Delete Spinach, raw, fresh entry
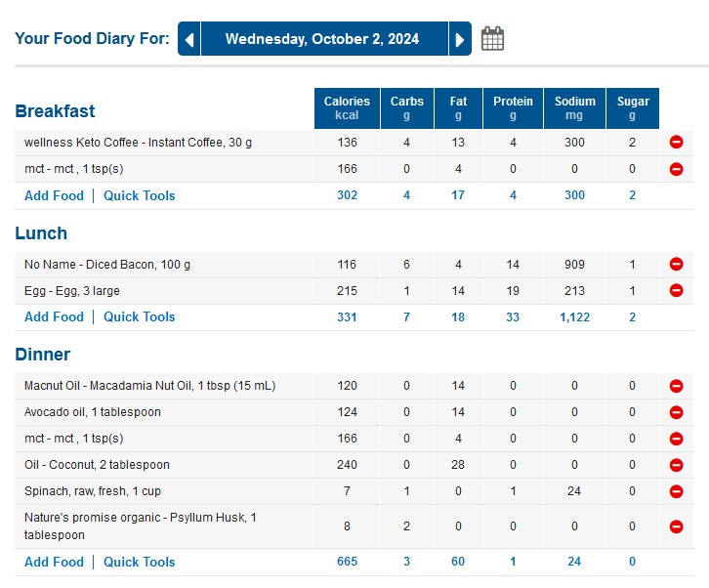 point(676,491)
